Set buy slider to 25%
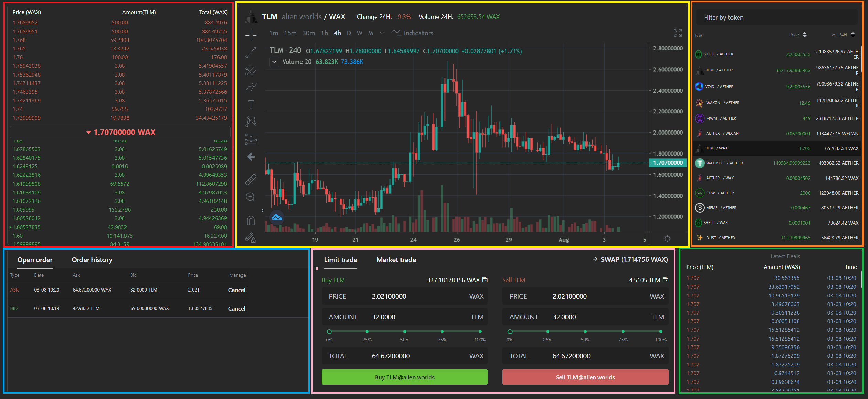 click(x=367, y=331)
